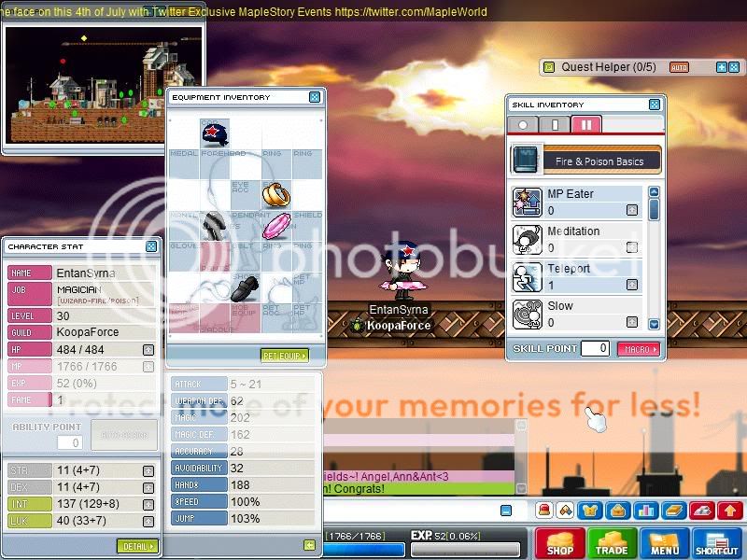This screenshot has height=560, width=747.
Task: Click the bar chart stats quick-bar icon
Action: coord(646,511)
